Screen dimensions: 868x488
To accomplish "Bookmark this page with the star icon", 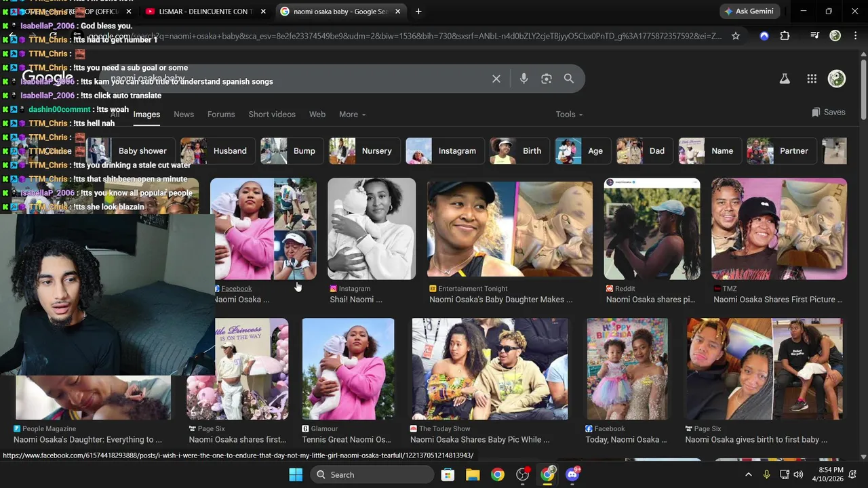I will [x=736, y=36].
